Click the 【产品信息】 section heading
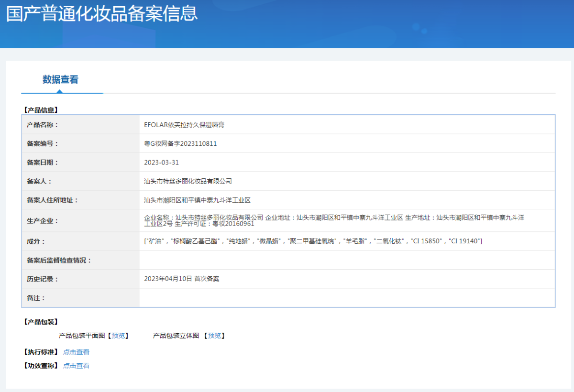This screenshot has width=574, height=392. 40,110
